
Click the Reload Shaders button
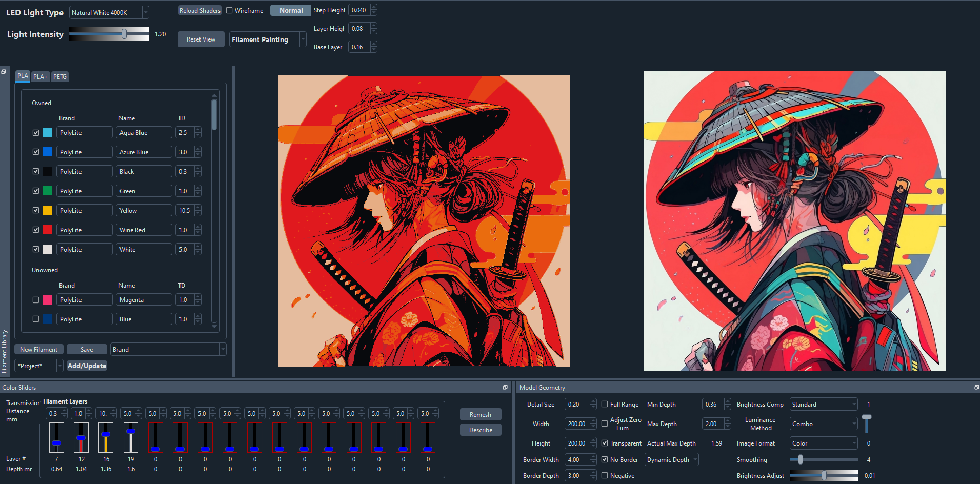point(199,10)
